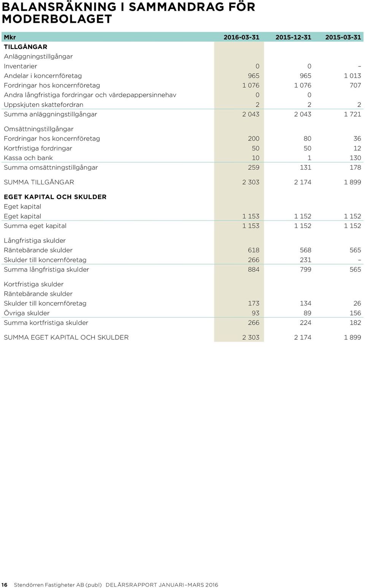Click the Långfristiga skulder subheading

tap(35, 241)
